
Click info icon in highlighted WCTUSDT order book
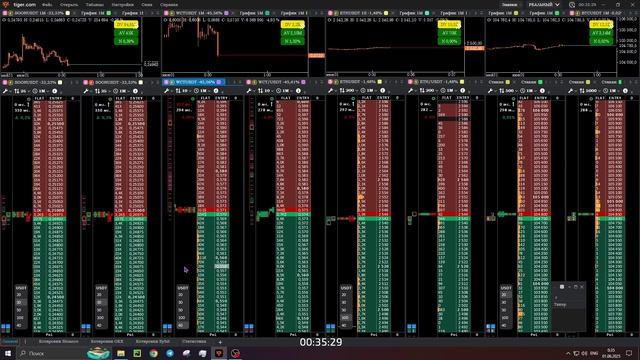click(x=216, y=91)
